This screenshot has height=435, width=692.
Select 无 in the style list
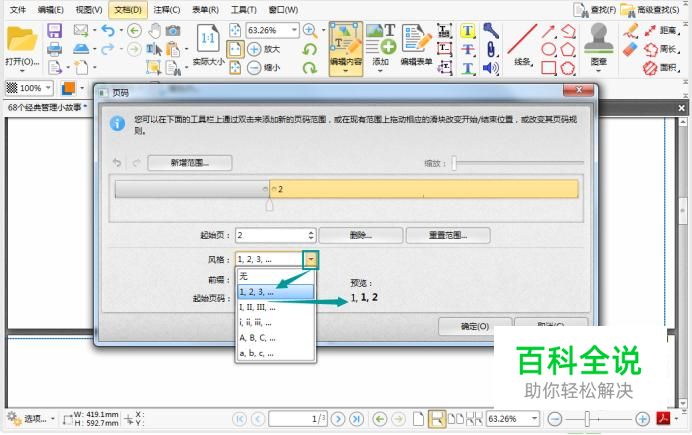point(275,277)
